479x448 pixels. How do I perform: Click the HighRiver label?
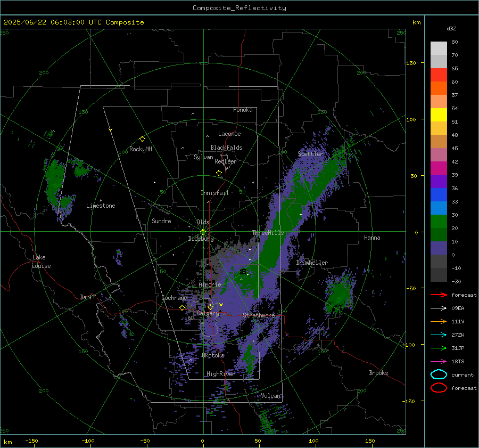pyautogui.click(x=220, y=374)
